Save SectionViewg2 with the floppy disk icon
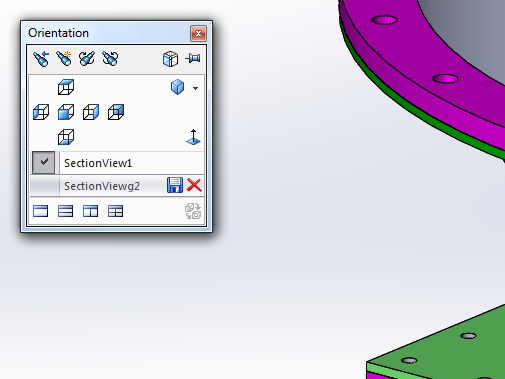Image resolution: width=505 pixels, height=379 pixels. pyautogui.click(x=175, y=185)
